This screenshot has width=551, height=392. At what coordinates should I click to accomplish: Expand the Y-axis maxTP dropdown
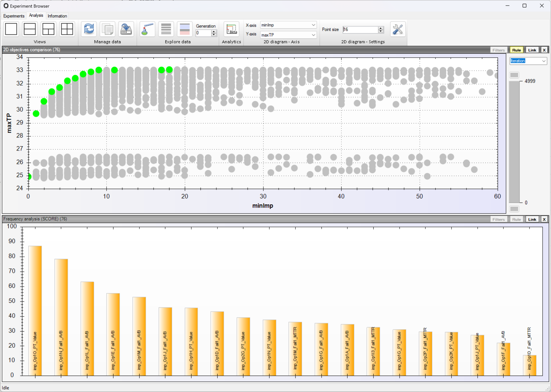tap(313, 35)
